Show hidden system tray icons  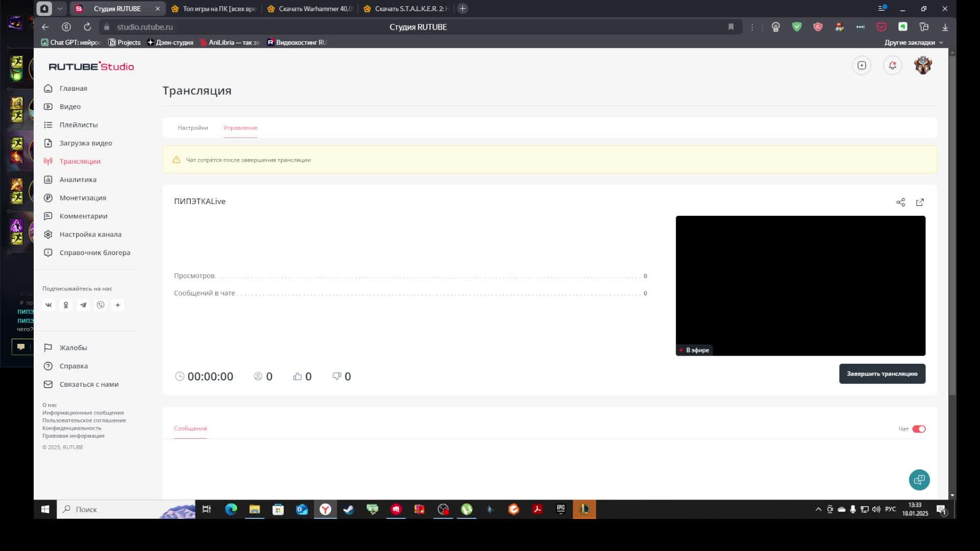pyautogui.click(x=818, y=509)
